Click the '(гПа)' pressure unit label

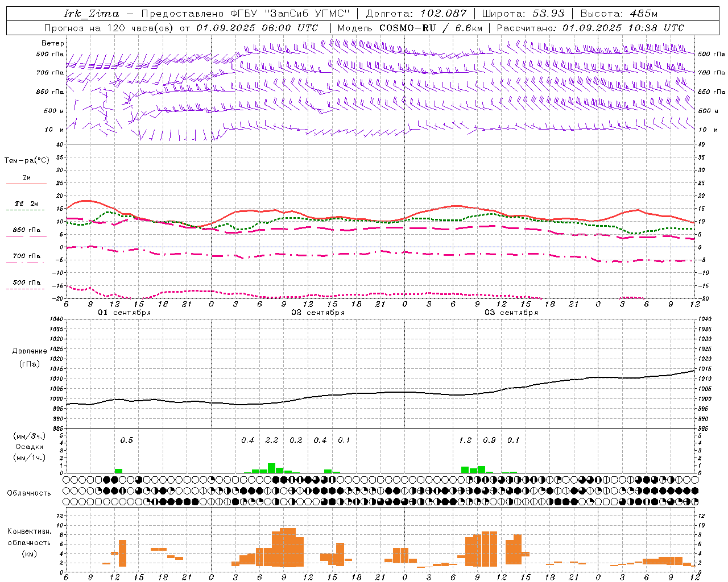coord(30,364)
